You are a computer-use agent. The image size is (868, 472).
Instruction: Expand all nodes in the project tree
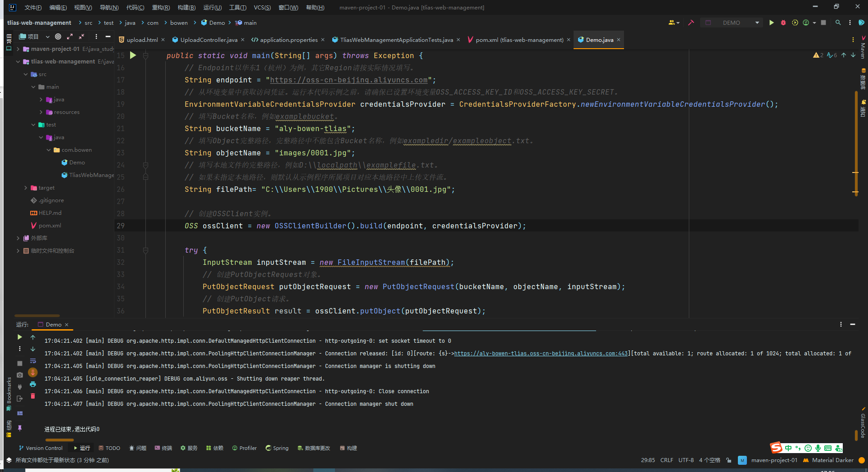[70, 36]
